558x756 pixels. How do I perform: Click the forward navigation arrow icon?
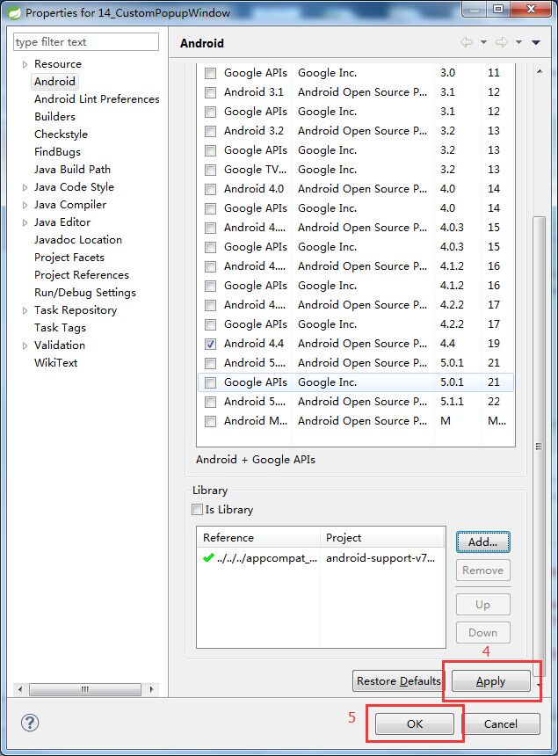click(x=502, y=42)
